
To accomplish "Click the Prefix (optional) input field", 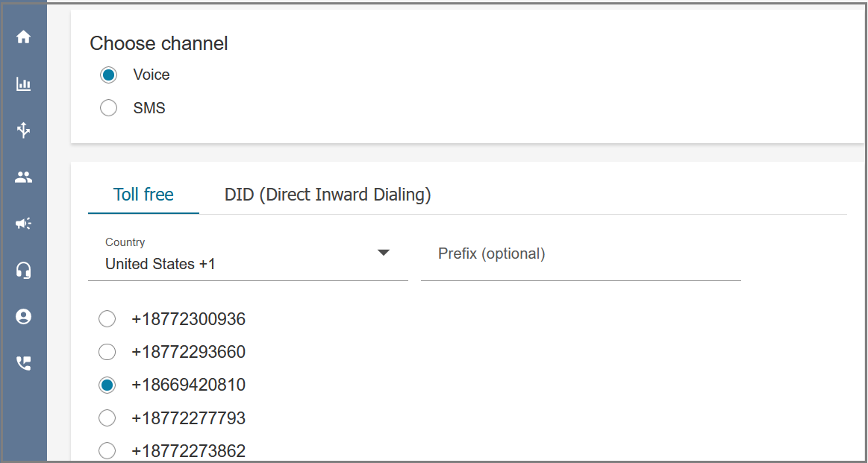I will point(581,258).
